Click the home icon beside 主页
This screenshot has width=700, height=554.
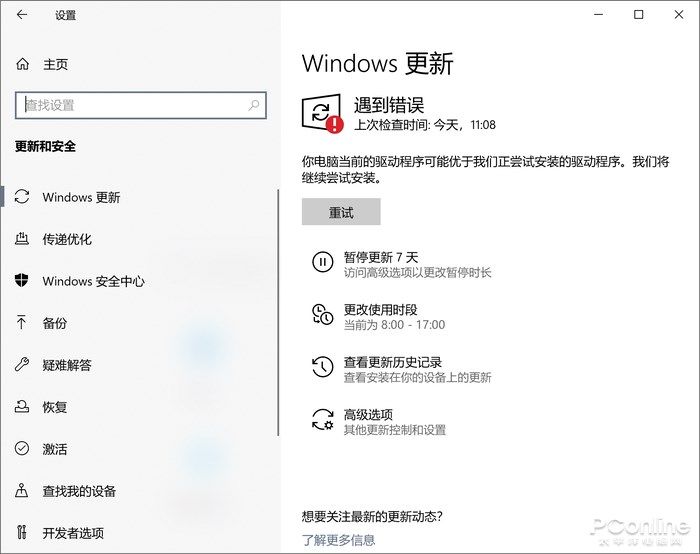pos(22,64)
